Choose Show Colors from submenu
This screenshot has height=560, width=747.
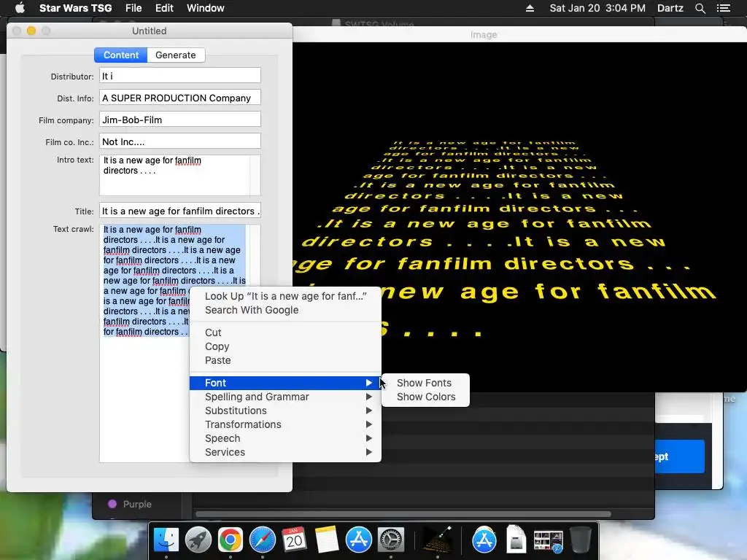click(x=426, y=397)
